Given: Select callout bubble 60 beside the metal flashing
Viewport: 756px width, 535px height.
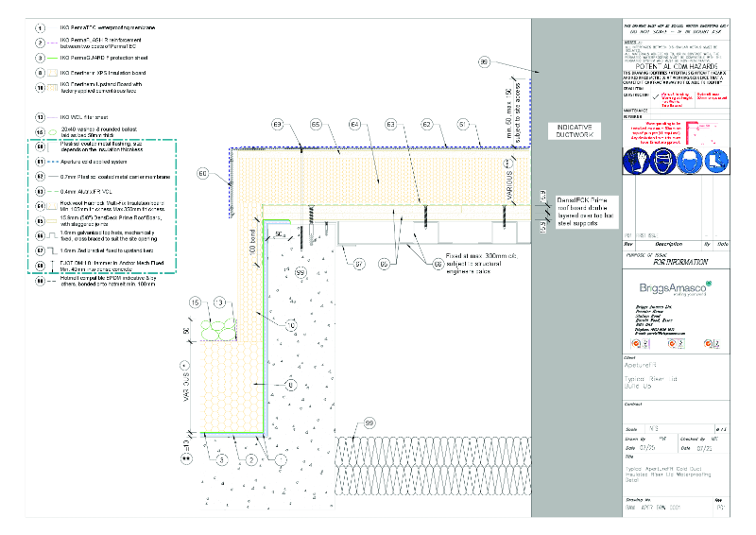Looking at the screenshot, I should 202,174.
